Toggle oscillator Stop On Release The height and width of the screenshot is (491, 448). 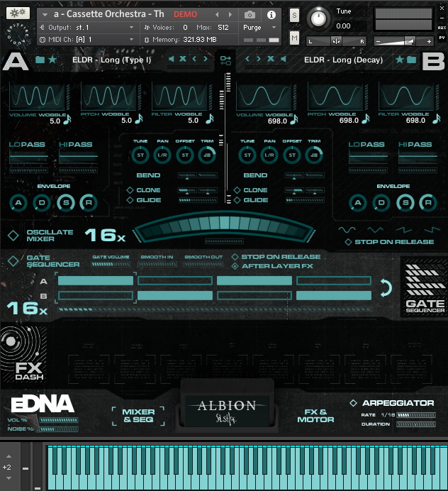tap(348, 242)
